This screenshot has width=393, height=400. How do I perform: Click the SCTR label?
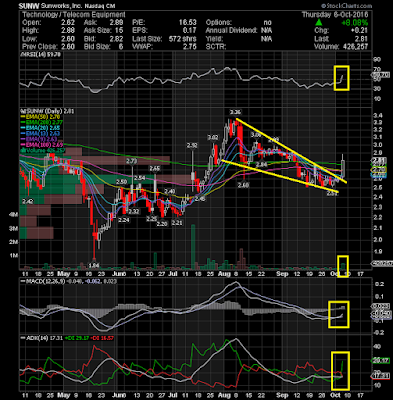coord(216,47)
